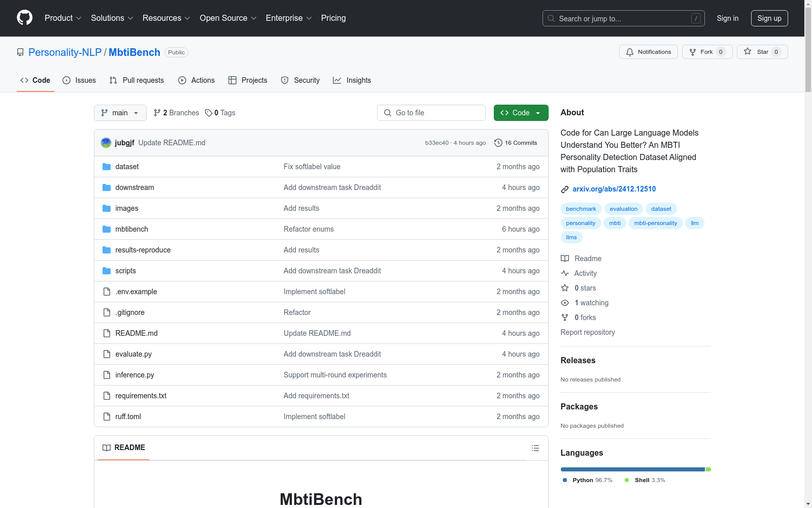Click the watching eye icon

565,303
